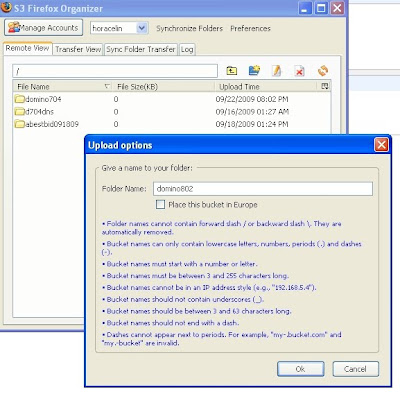Click Cancel in Upload options dialog

tap(355, 369)
